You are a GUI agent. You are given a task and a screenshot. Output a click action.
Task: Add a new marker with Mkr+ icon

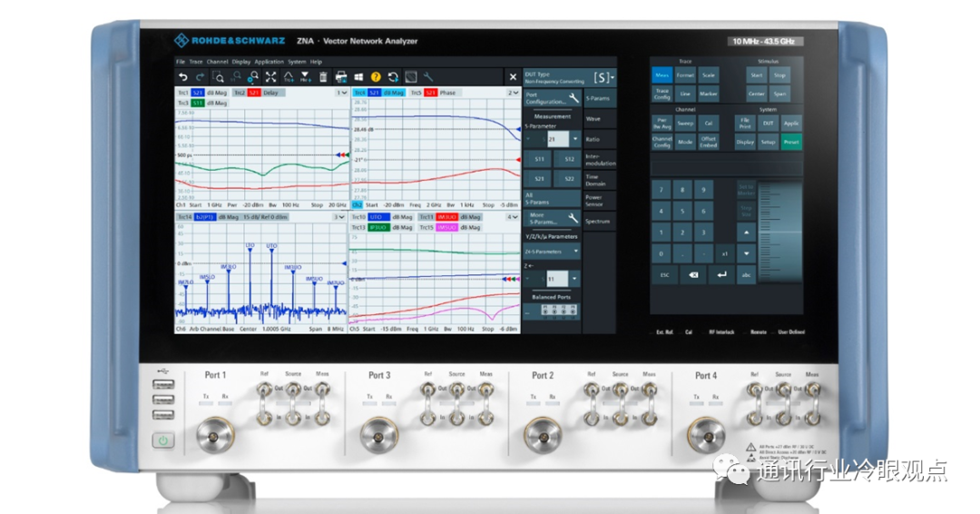[x=305, y=77]
